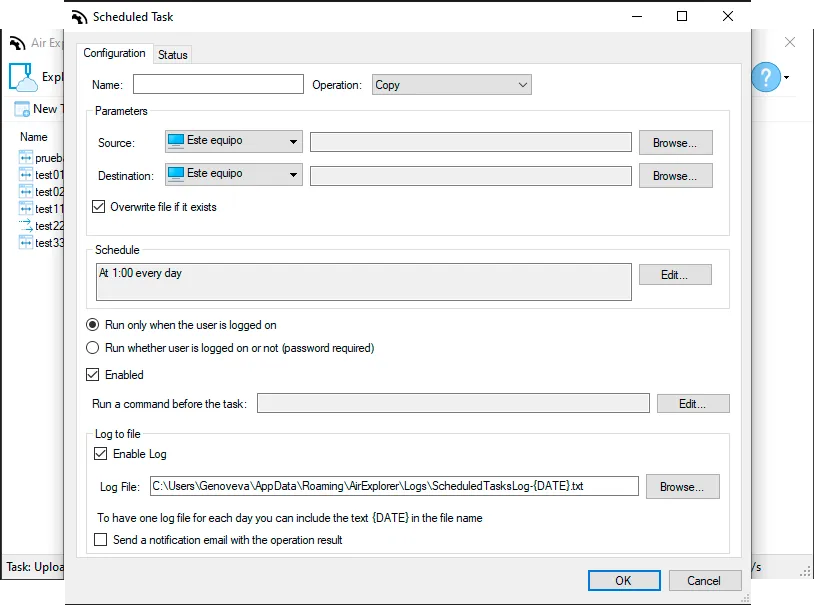The width and height of the screenshot is (814, 605).
Task: Click the computer icon in Destination selector
Action: point(176,174)
